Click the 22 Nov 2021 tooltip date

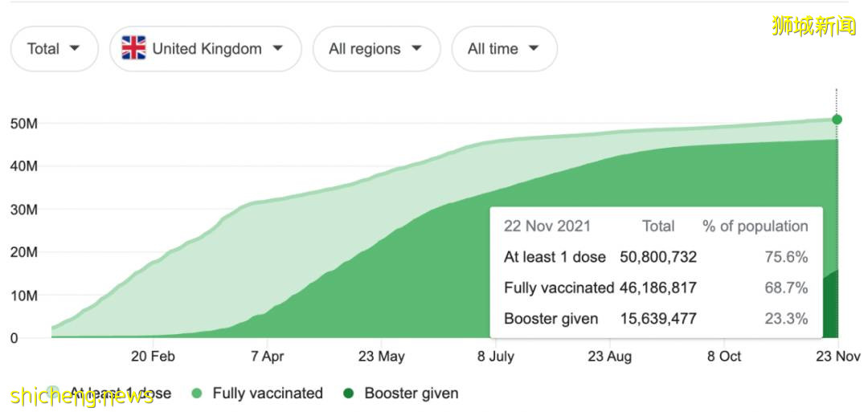tap(547, 226)
